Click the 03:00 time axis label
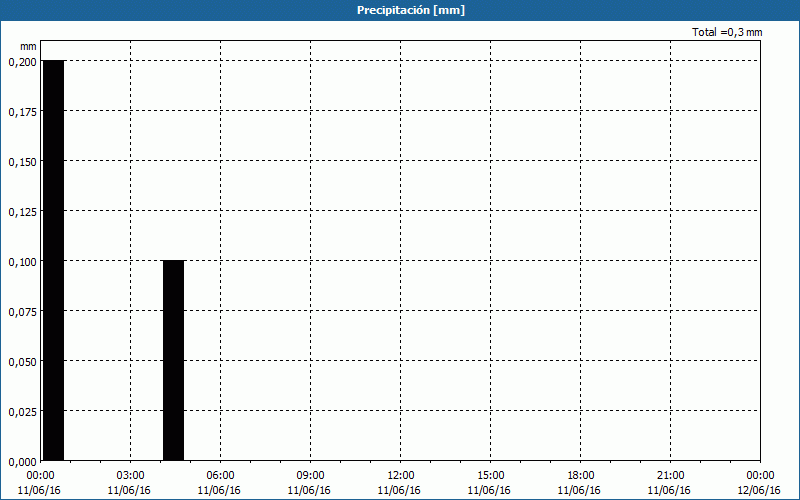This screenshot has height=500, width=800. [131, 476]
